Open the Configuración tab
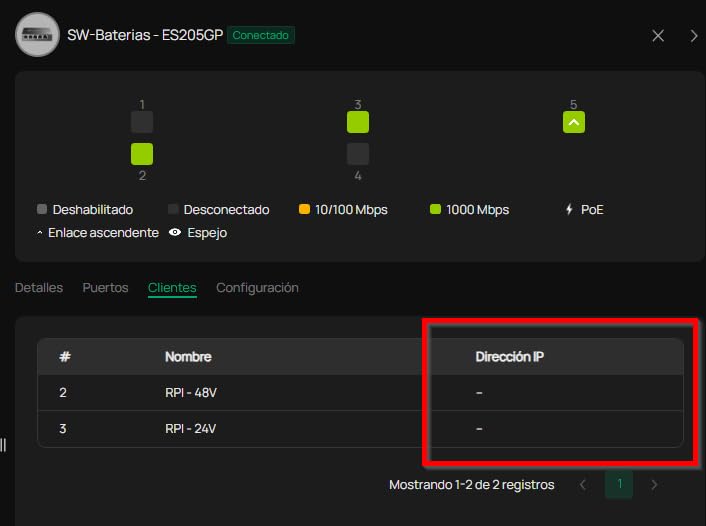 [257, 287]
